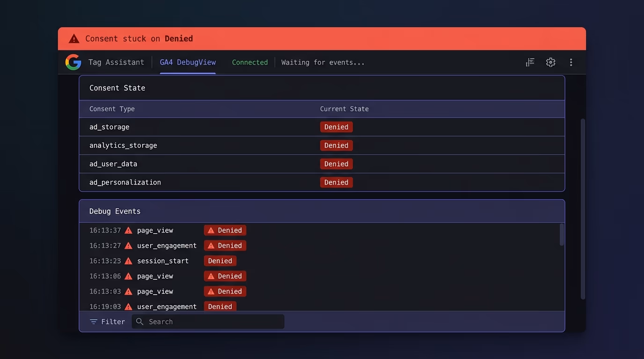Image resolution: width=644 pixels, height=359 pixels.
Task: Open the Filter button
Action: (107, 322)
